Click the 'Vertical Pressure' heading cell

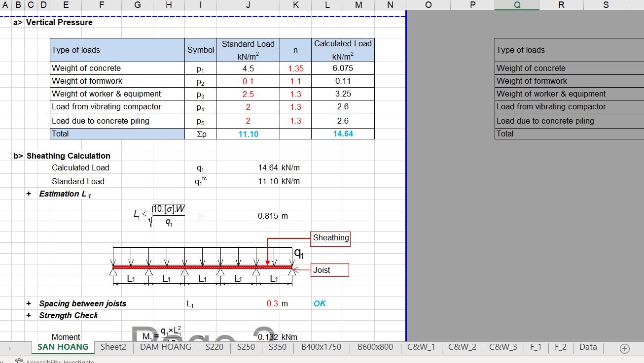coord(59,23)
